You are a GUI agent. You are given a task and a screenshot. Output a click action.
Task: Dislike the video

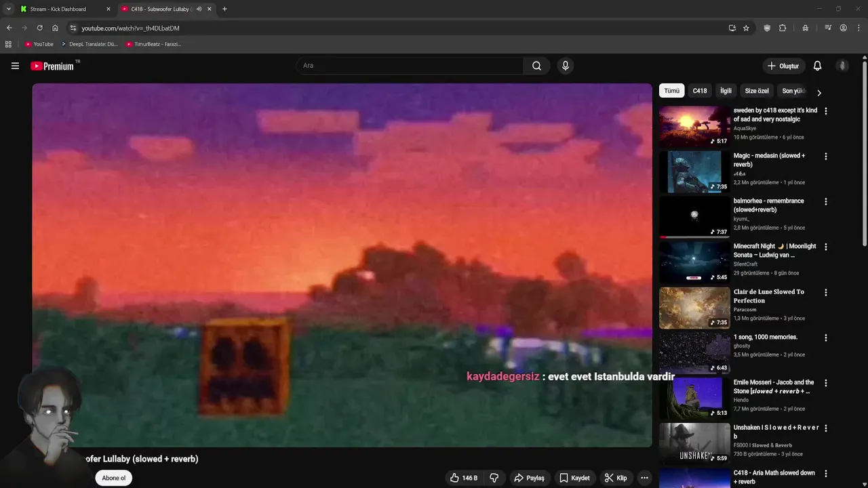pyautogui.click(x=494, y=478)
